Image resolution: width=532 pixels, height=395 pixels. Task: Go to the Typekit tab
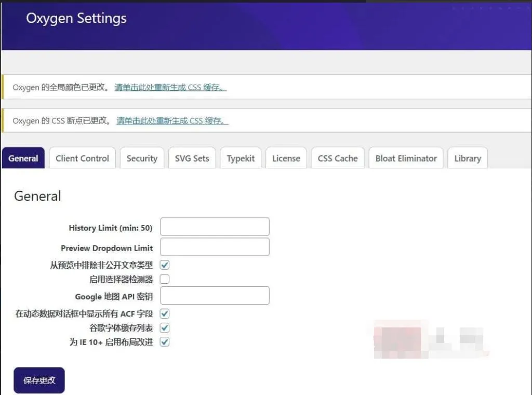coord(241,158)
